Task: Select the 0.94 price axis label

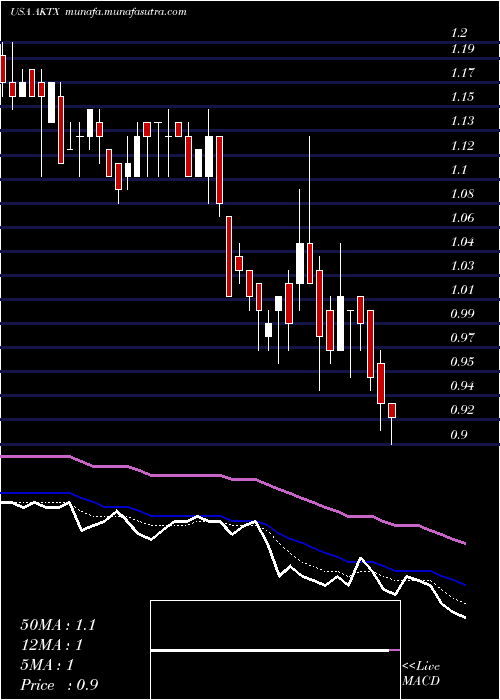Action: point(463,386)
